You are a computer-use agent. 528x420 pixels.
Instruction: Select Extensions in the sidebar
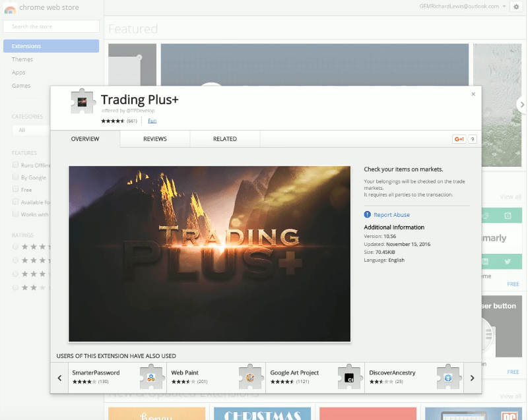(51, 46)
